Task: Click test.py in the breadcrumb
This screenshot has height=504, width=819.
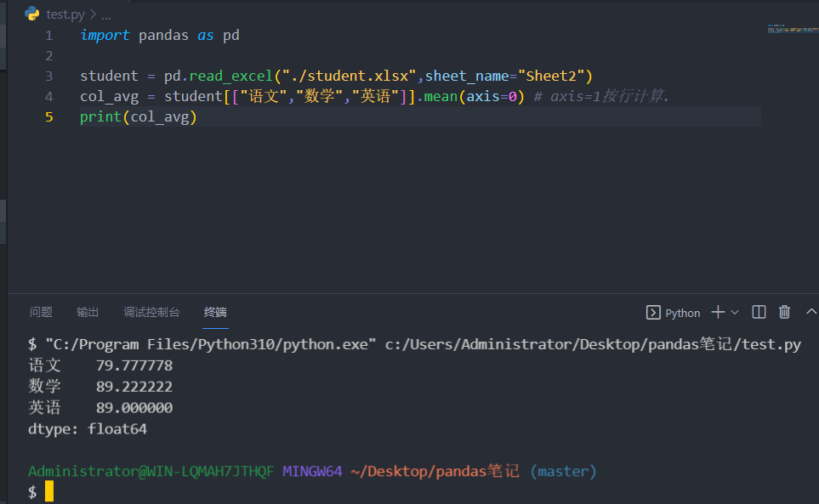Action: click(65, 14)
